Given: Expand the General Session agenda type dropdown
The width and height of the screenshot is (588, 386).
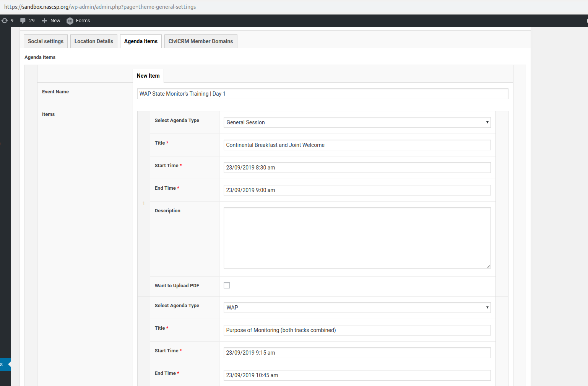Looking at the screenshot, I should coord(357,122).
